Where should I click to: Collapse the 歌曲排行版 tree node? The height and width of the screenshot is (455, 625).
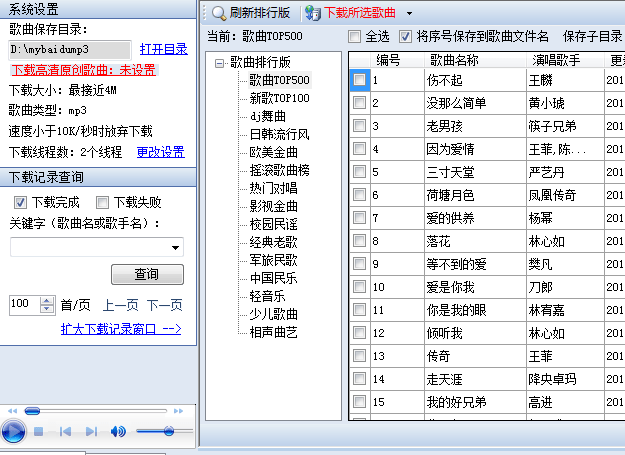click(220, 62)
